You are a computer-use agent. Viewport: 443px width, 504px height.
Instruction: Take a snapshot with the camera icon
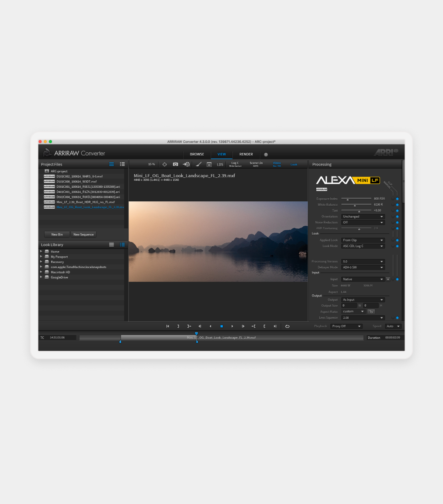click(x=176, y=164)
